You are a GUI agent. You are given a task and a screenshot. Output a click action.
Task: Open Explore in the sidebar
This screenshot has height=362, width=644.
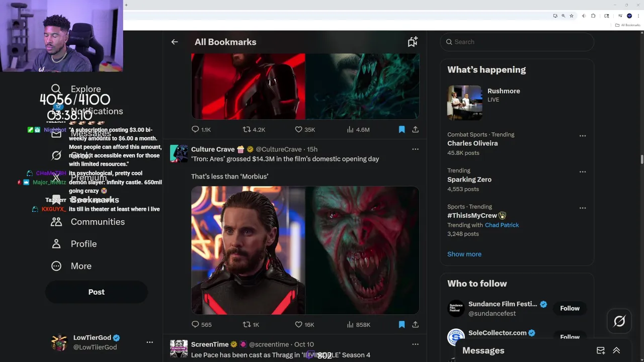(x=86, y=89)
